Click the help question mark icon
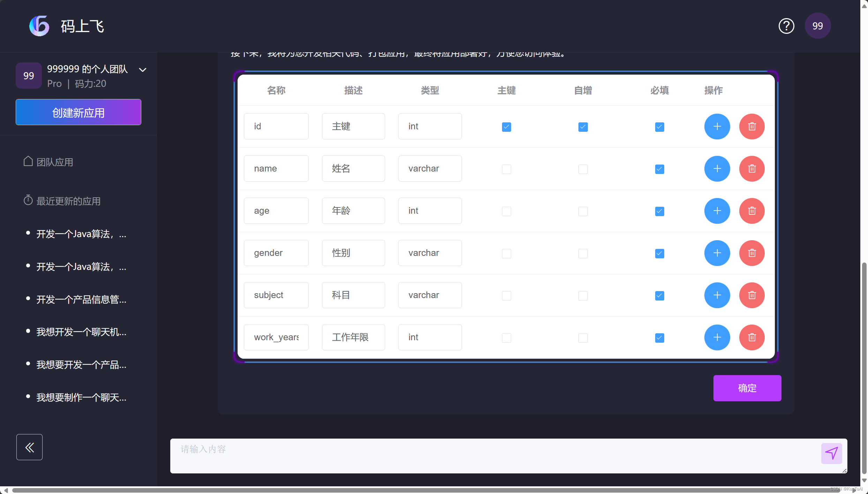868x494 pixels. [786, 26]
